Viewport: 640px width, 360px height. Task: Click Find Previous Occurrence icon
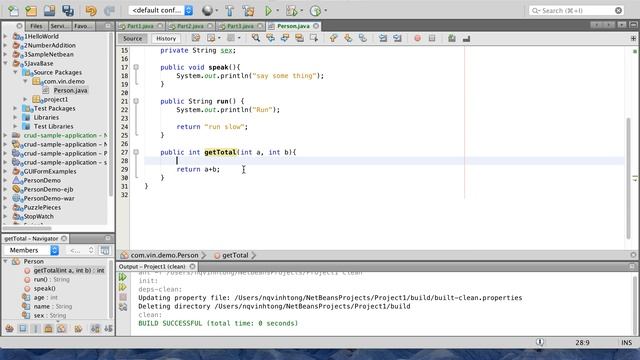[270, 38]
